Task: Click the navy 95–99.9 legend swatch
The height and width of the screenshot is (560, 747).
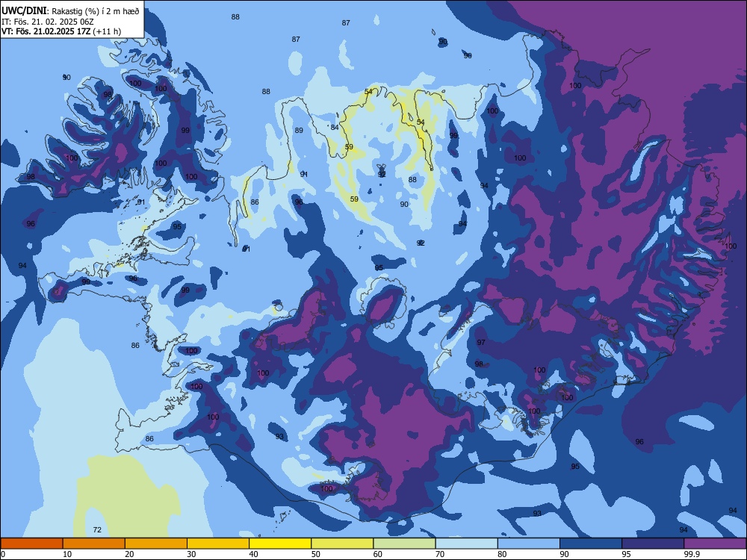Action: [x=653, y=544]
